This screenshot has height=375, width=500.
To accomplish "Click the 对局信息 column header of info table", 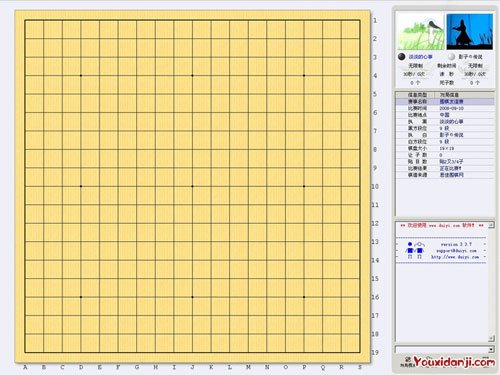I will click(x=464, y=95).
